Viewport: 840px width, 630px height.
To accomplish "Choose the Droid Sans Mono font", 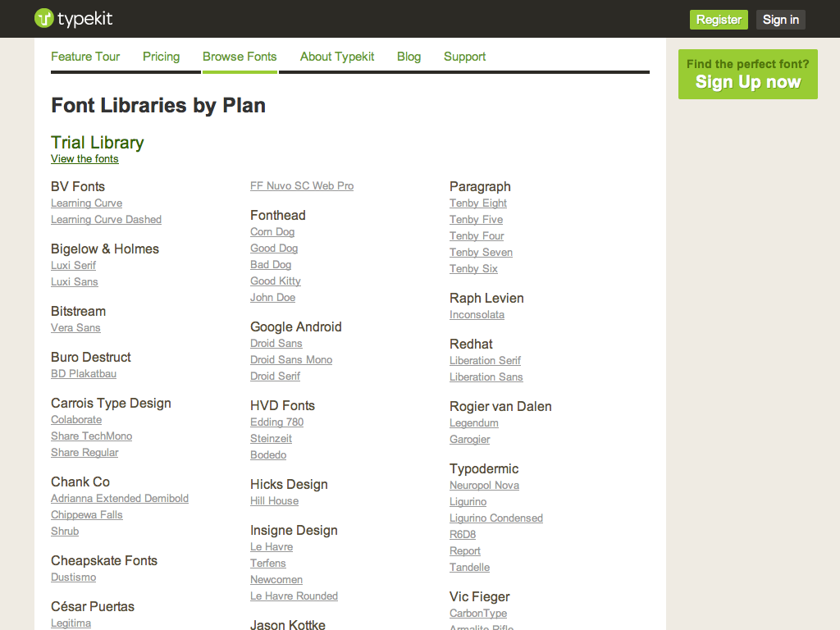I will [291, 360].
